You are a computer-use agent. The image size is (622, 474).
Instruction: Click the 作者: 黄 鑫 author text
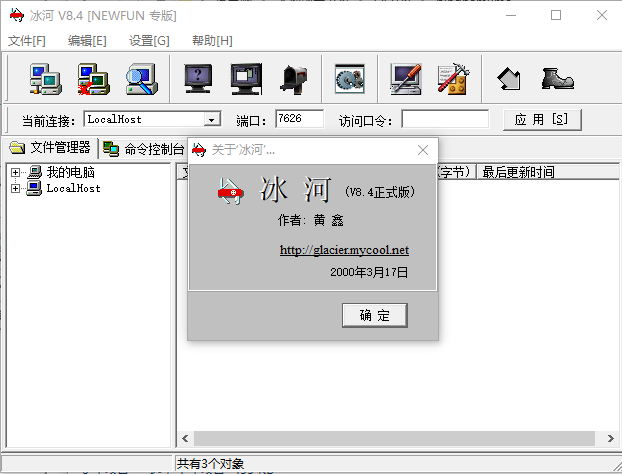click(311, 220)
